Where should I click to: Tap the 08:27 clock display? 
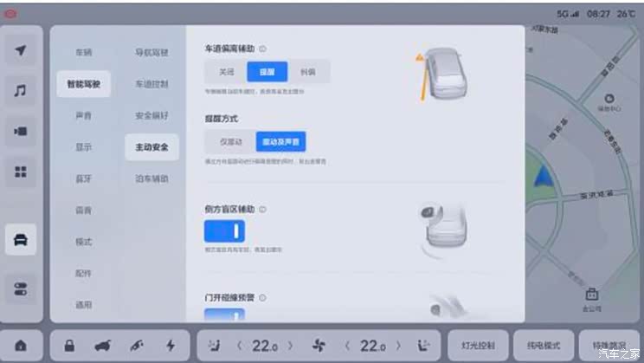pyautogui.click(x=598, y=14)
